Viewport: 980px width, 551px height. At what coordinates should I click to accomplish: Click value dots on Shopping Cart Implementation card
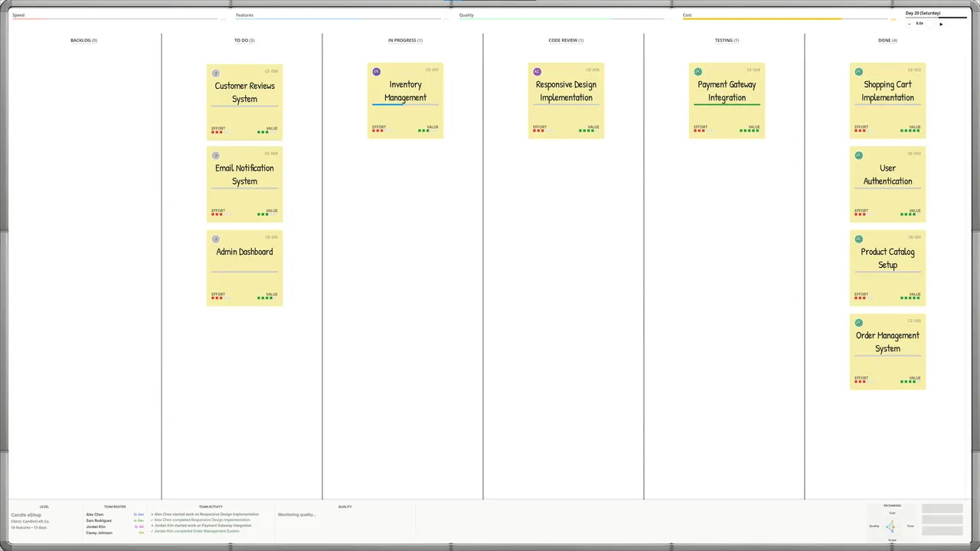click(910, 131)
